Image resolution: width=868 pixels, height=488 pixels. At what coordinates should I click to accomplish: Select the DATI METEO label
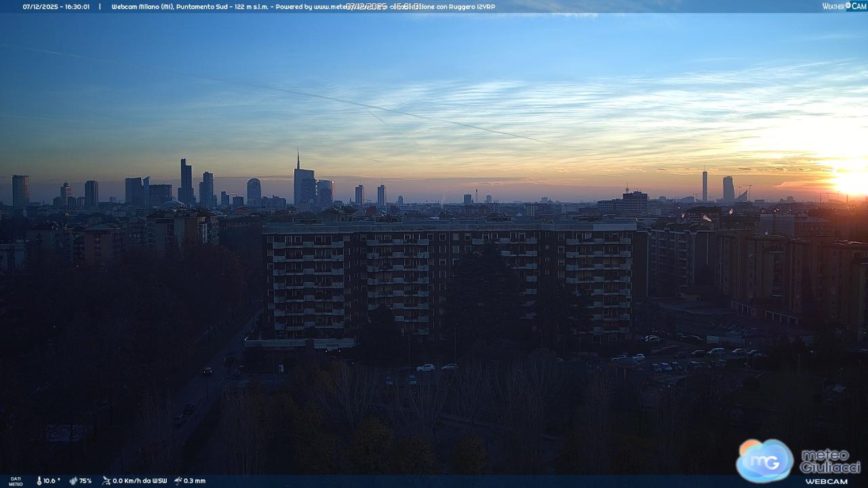[x=15, y=481]
